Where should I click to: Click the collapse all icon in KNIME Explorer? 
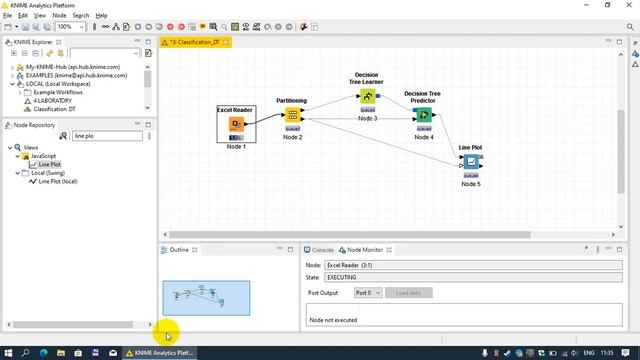click(x=24, y=53)
